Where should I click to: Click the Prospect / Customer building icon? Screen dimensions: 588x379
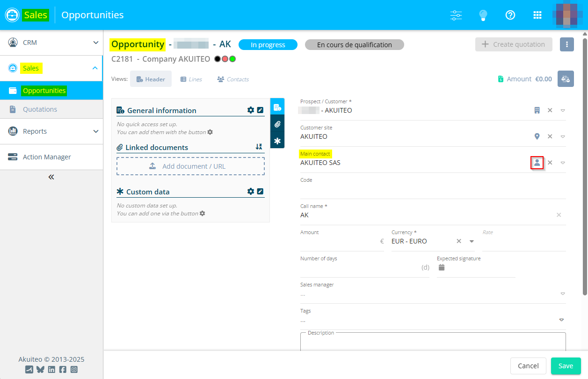coord(537,110)
